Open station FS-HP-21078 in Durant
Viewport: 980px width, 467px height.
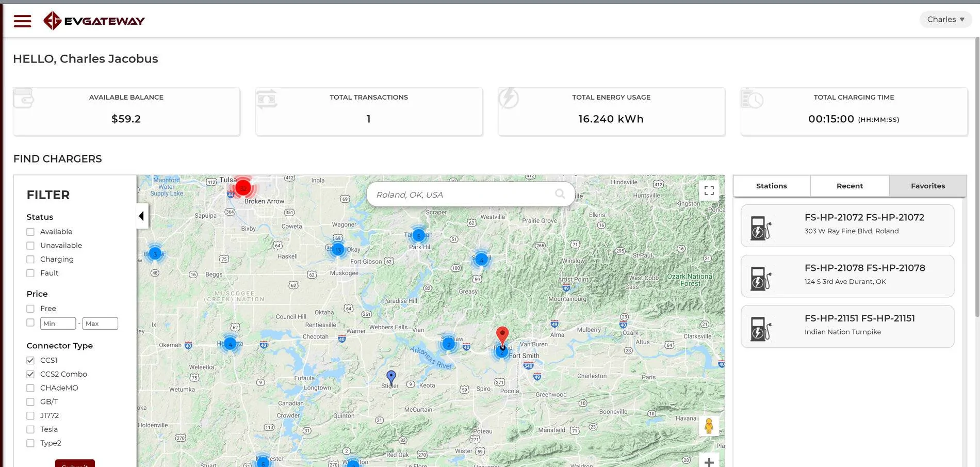pos(847,276)
